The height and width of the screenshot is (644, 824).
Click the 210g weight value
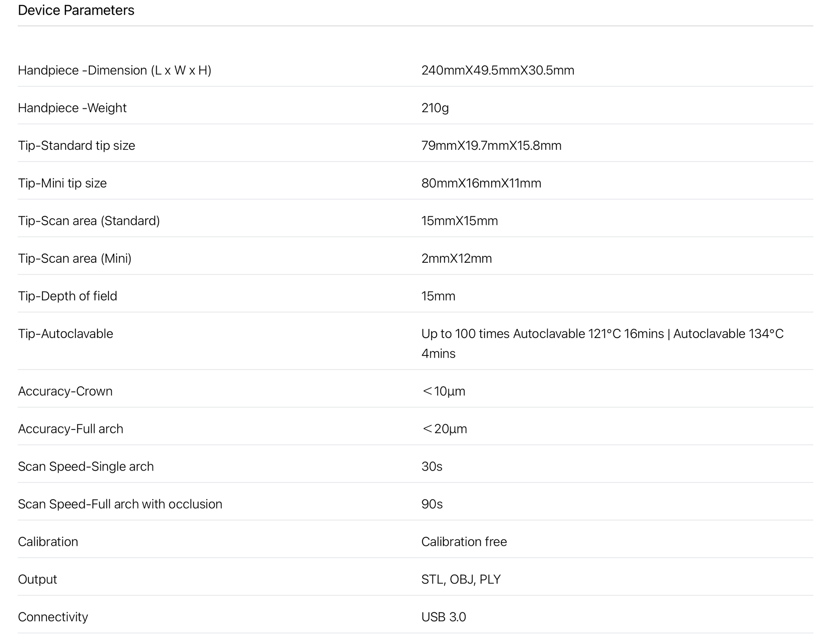(435, 108)
